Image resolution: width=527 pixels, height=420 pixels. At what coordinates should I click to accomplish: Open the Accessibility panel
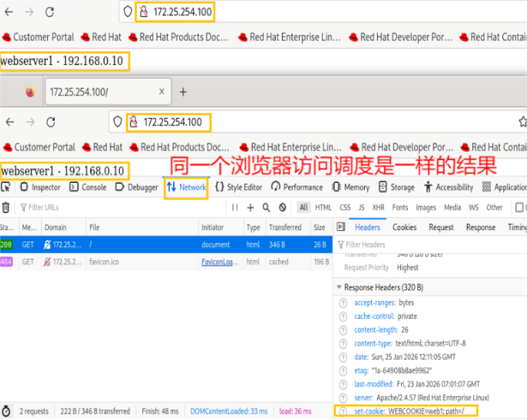(448, 187)
